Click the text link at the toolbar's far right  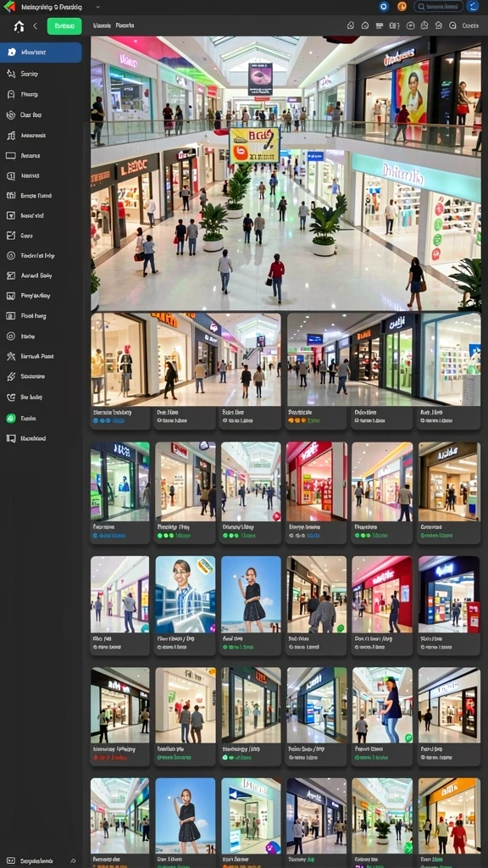pos(470,25)
